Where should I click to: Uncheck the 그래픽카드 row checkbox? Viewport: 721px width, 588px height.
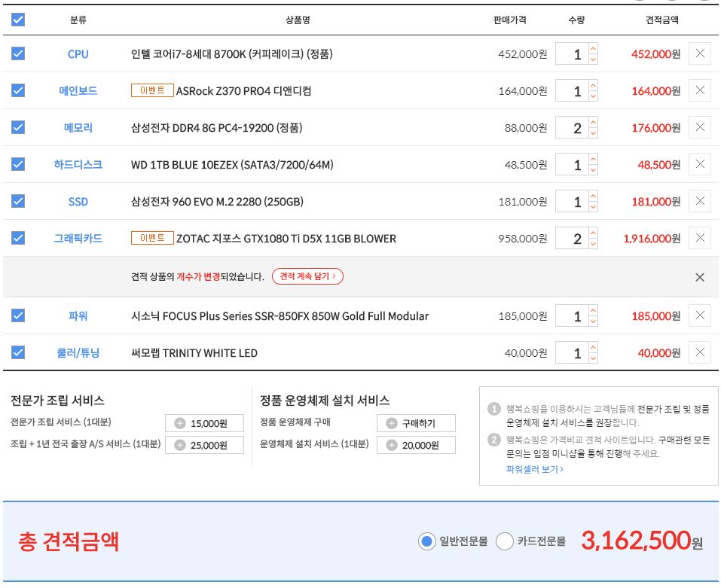tap(18, 238)
